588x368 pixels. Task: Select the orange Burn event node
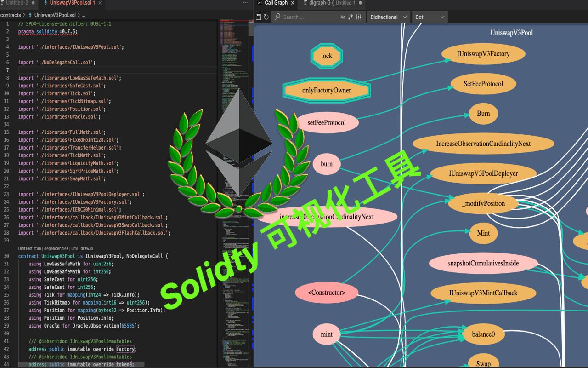click(483, 114)
